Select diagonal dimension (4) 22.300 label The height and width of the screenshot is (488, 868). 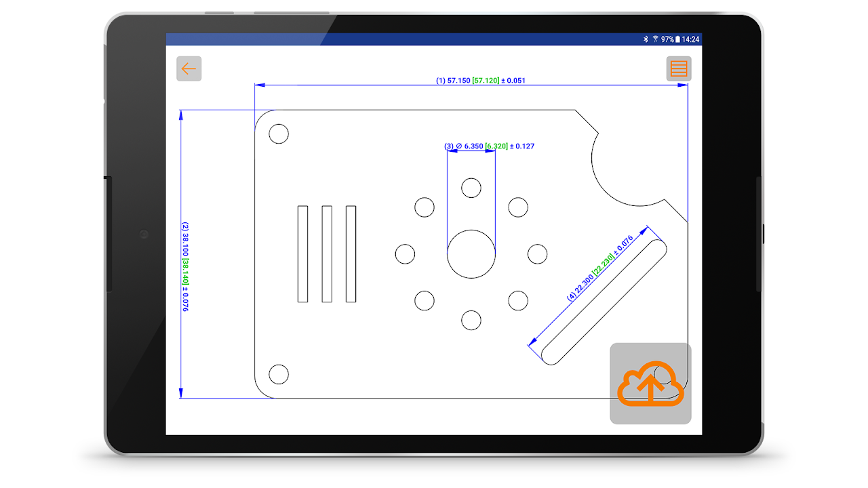pos(599,268)
